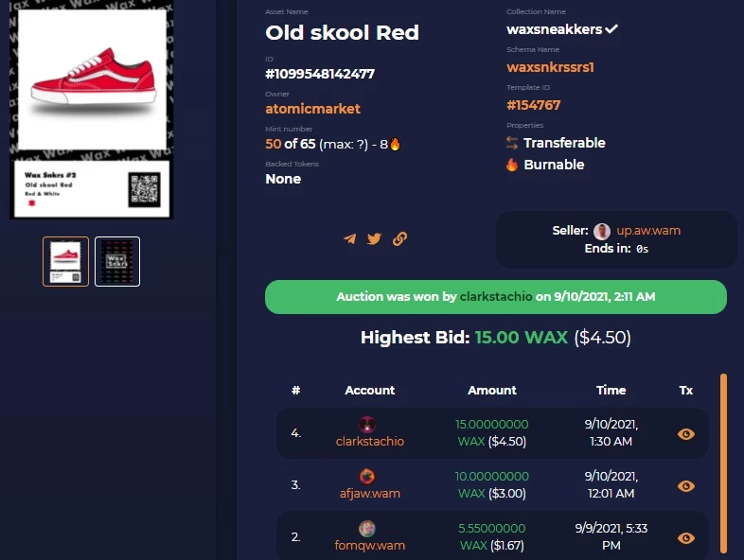
Task: Select the red sneaker front thumbnail
Action: pos(65,261)
